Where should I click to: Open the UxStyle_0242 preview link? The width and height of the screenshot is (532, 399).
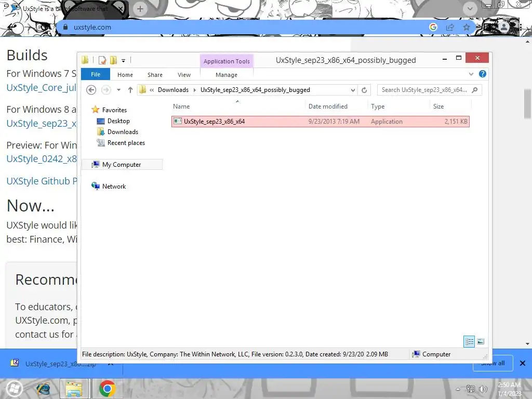[x=42, y=159]
